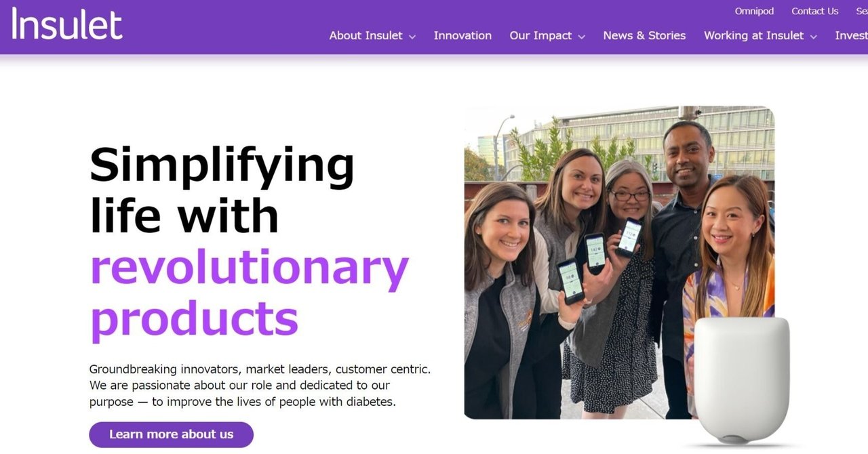Click a phone held up in the photo
This screenshot has width=868, height=454.
tap(595, 253)
